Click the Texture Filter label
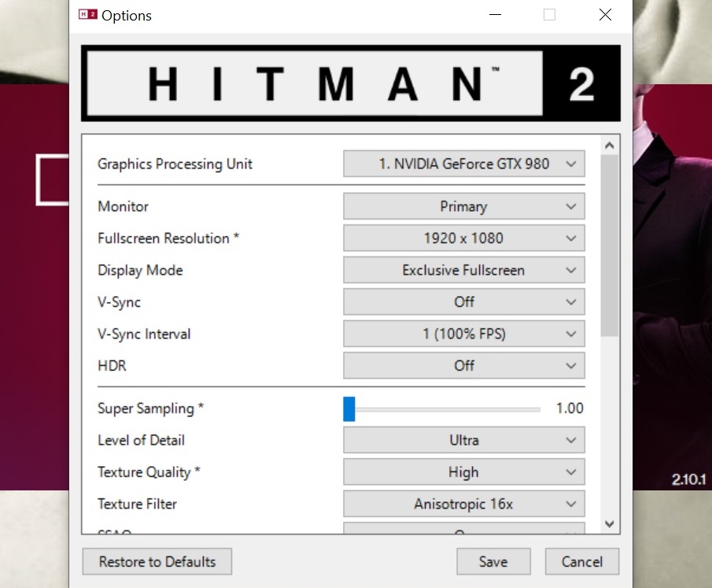 (x=137, y=504)
